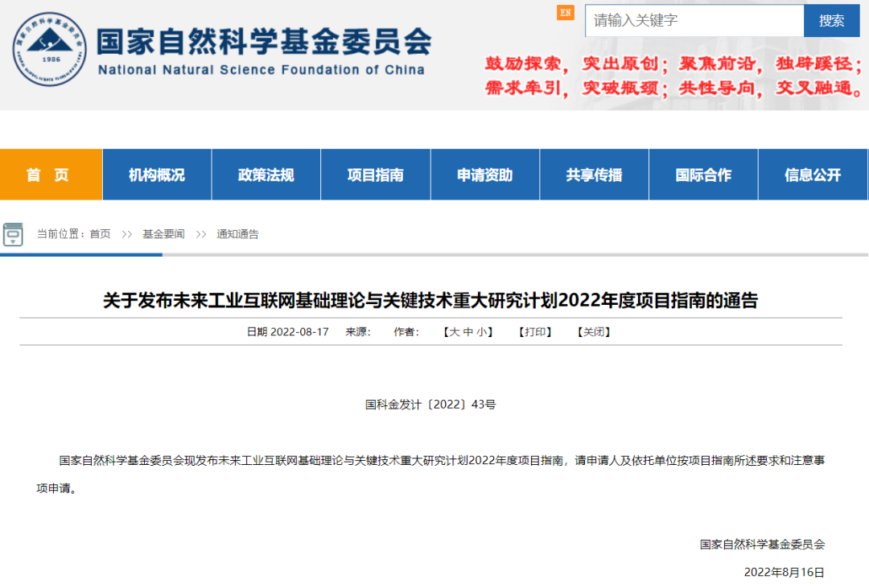Image resolution: width=869 pixels, height=588 pixels.
Task: Open the 共享传播 navigation menu
Action: tap(594, 175)
